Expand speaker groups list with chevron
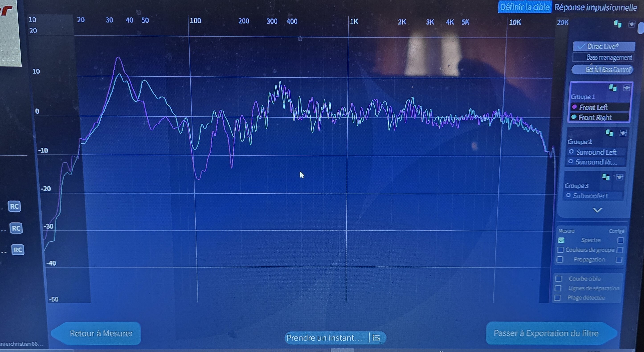644x352 pixels. click(597, 210)
